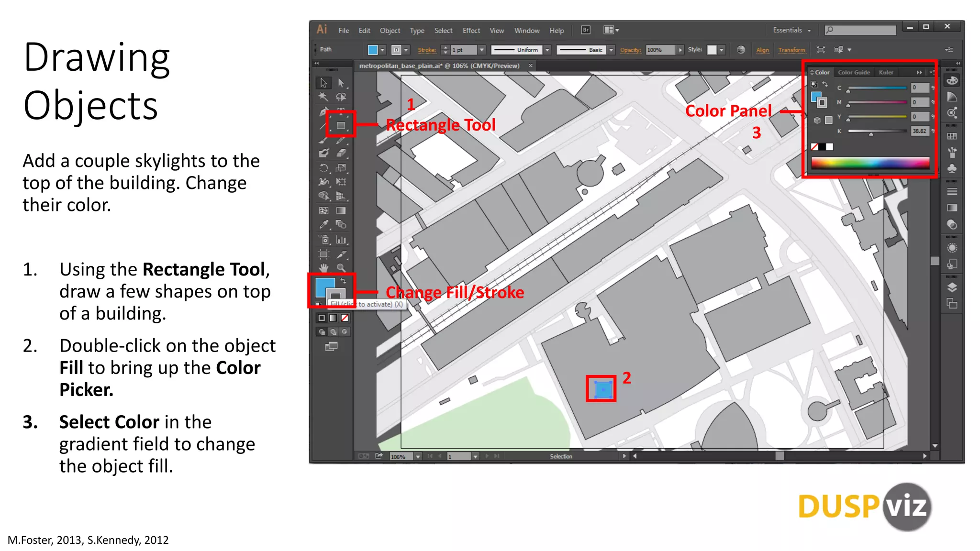Select the Direct Selection tool

(x=341, y=83)
